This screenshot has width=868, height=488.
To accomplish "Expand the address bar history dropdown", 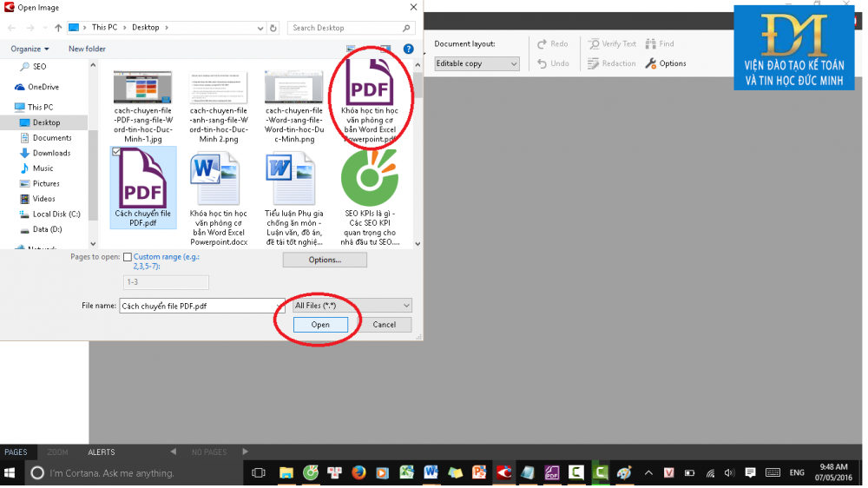I will (260, 28).
